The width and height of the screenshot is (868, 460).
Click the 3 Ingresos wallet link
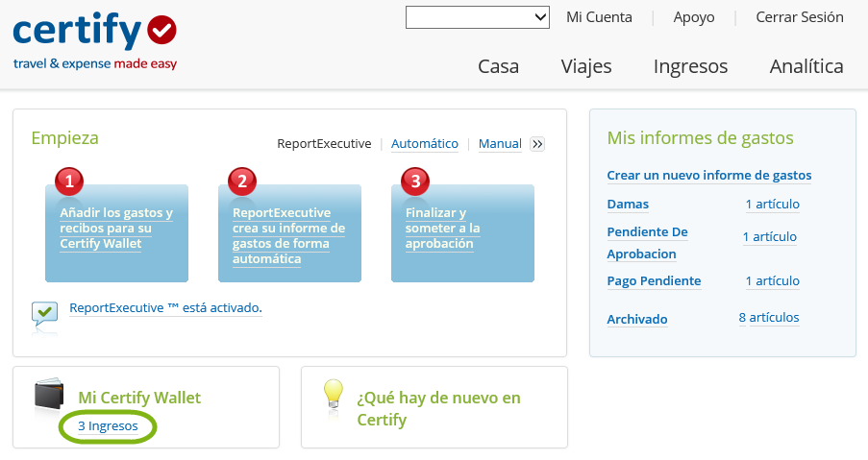click(108, 426)
